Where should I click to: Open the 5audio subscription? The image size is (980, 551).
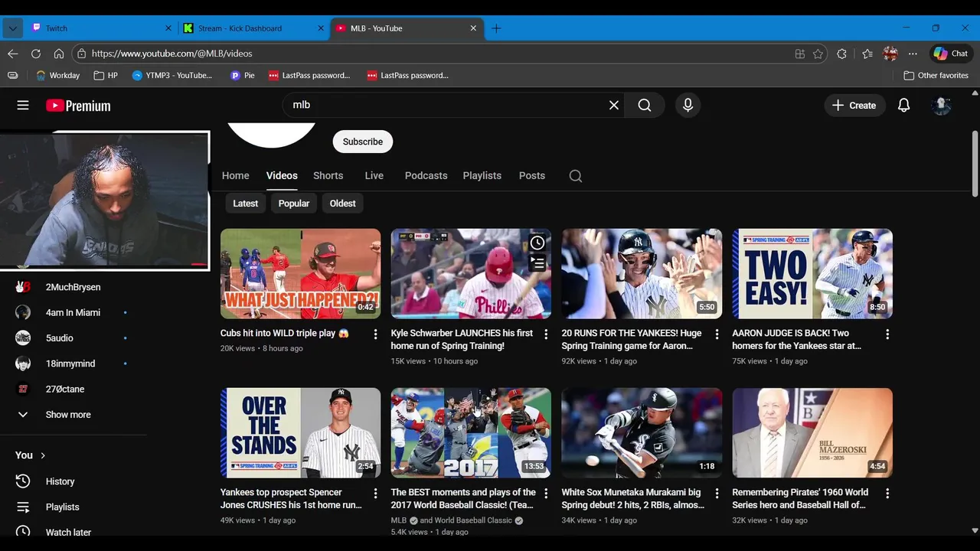(59, 338)
